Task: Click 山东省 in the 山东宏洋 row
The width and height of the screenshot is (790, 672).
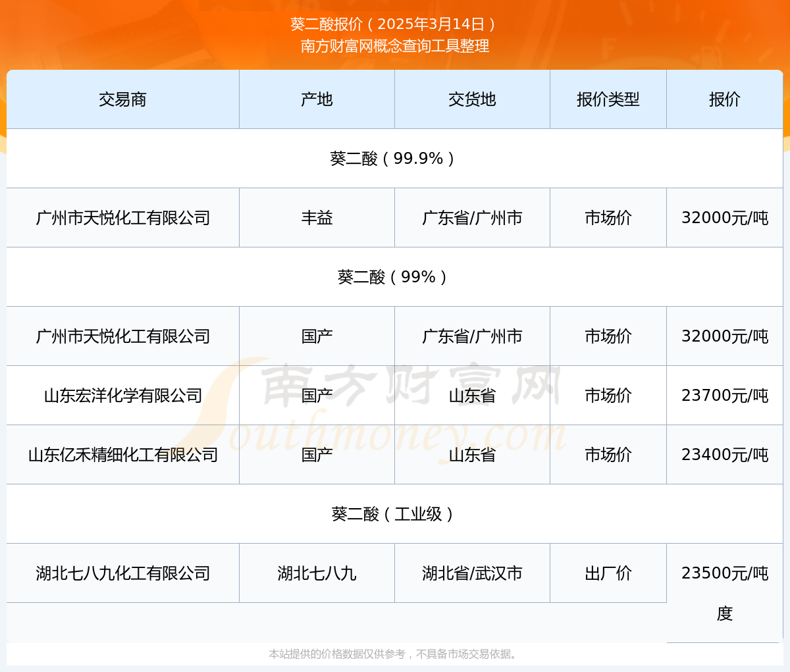Action: pos(472,396)
